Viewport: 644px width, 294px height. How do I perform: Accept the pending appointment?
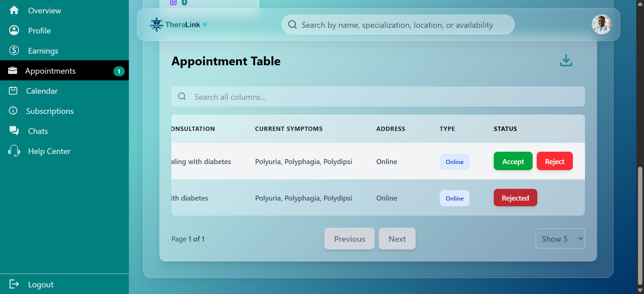pos(513,161)
